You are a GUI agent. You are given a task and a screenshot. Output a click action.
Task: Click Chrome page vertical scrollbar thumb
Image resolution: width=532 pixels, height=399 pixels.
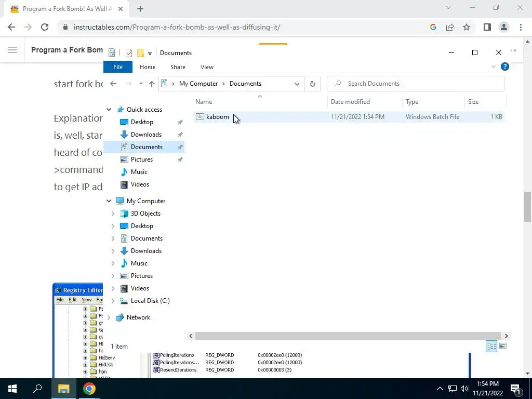[527, 207]
